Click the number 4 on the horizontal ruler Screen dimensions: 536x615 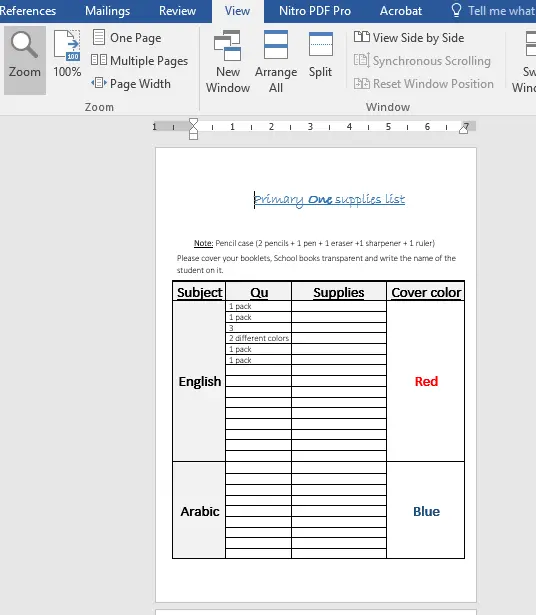pos(349,126)
